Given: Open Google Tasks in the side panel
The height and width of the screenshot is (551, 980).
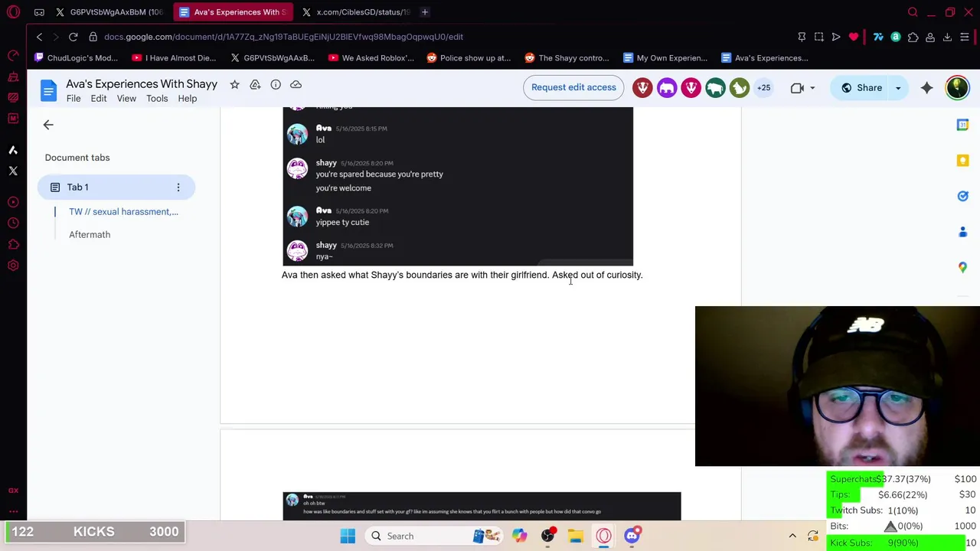Looking at the screenshot, I should [x=962, y=196].
